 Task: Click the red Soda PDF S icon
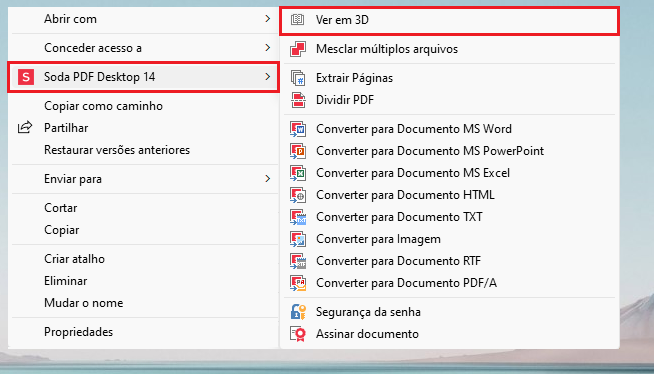click(x=25, y=77)
